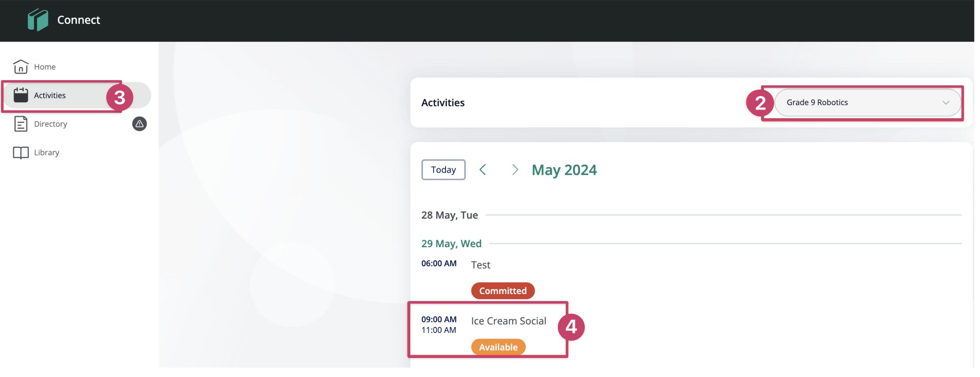Viewport: 980px width, 377px height.
Task: Click the Activities calendar icon
Action: pyautogui.click(x=21, y=95)
